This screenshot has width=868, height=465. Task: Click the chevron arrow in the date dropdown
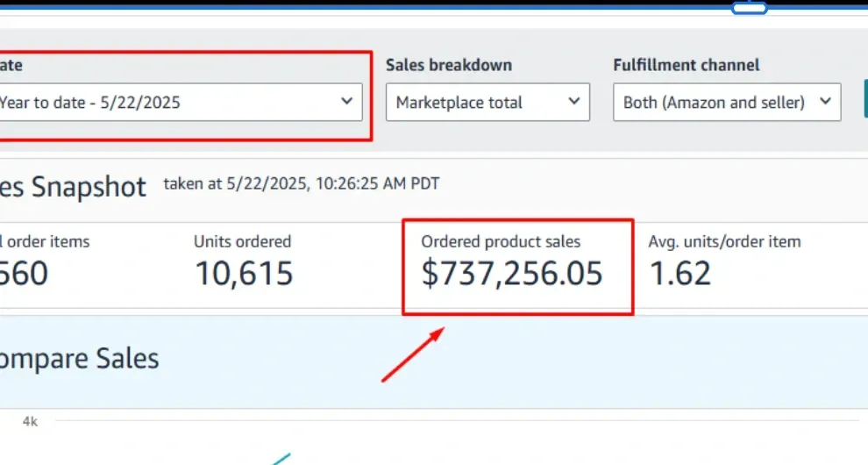(347, 102)
